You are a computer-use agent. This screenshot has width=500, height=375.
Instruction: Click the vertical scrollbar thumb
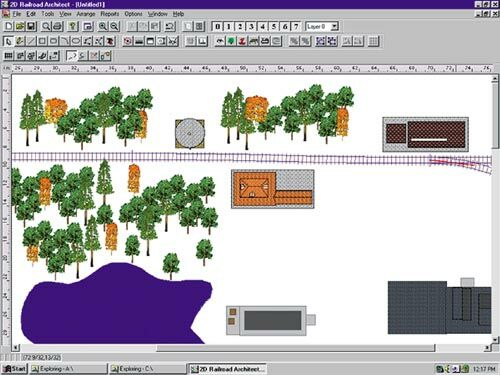click(495, 116)
